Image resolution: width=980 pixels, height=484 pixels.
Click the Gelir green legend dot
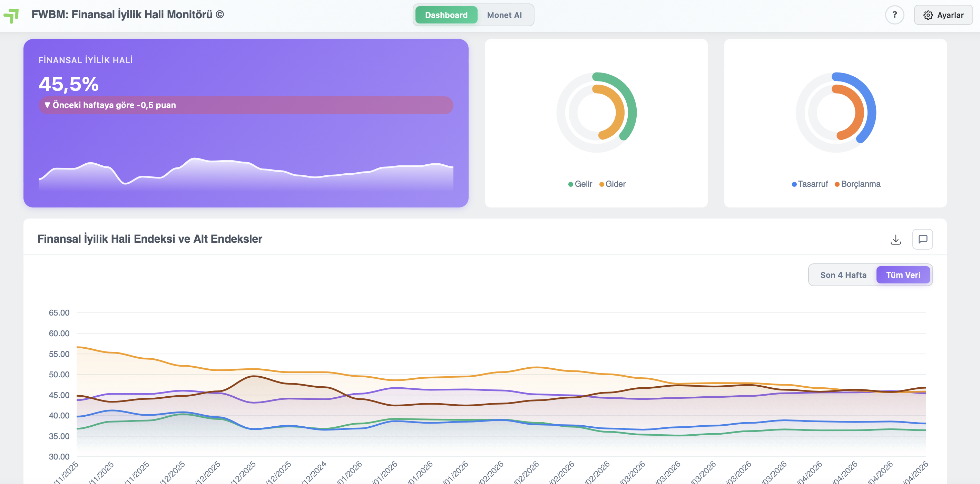point(570,185)
